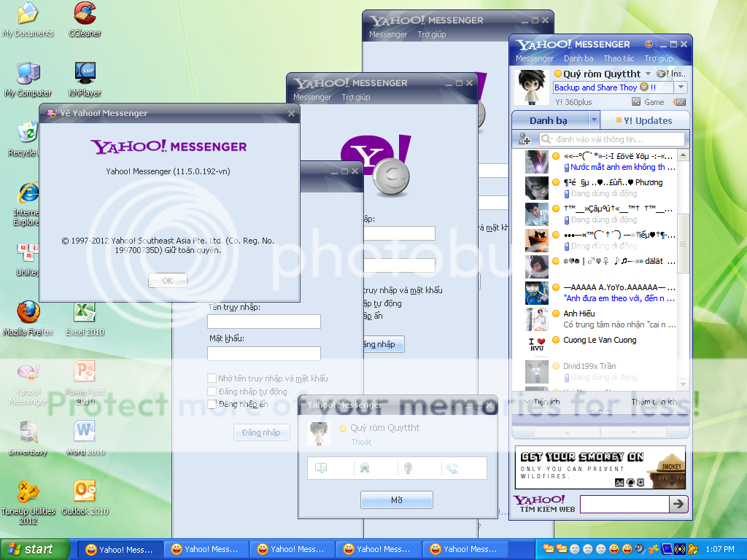Click the contact list scroll down arrow

[683, 384]
